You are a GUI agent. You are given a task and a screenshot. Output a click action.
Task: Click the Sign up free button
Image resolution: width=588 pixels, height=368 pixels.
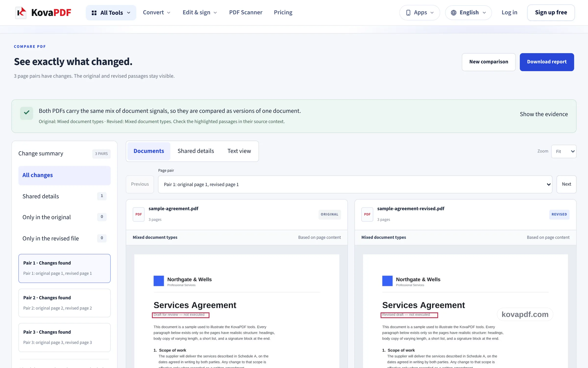551,13
